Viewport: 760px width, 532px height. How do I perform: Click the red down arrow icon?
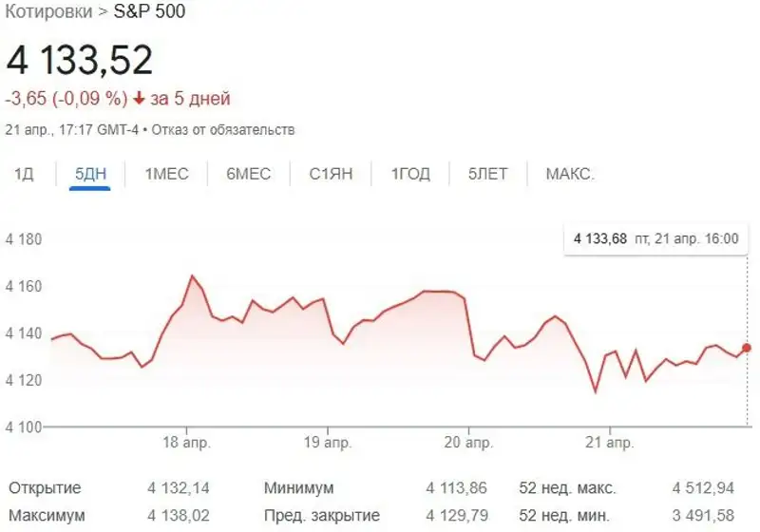(x=140, y=99)
